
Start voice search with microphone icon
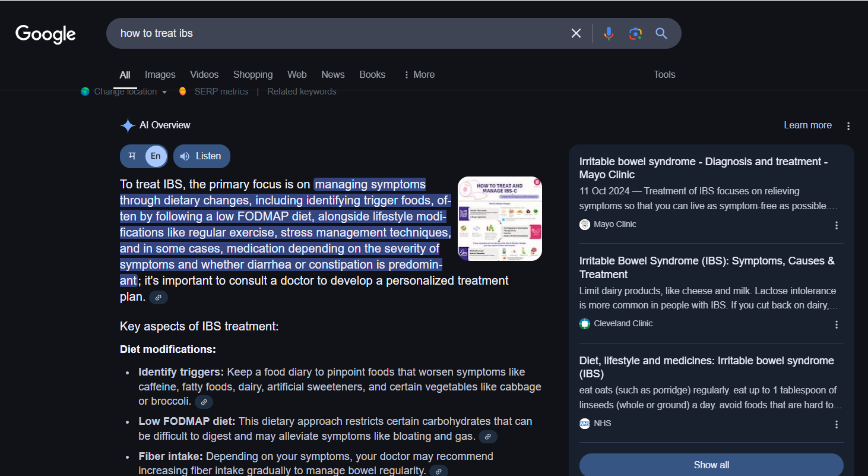pos(609,33)
